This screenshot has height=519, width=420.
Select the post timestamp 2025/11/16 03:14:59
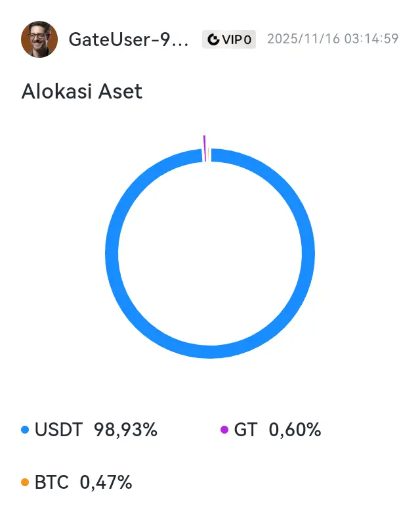point(333,39)
